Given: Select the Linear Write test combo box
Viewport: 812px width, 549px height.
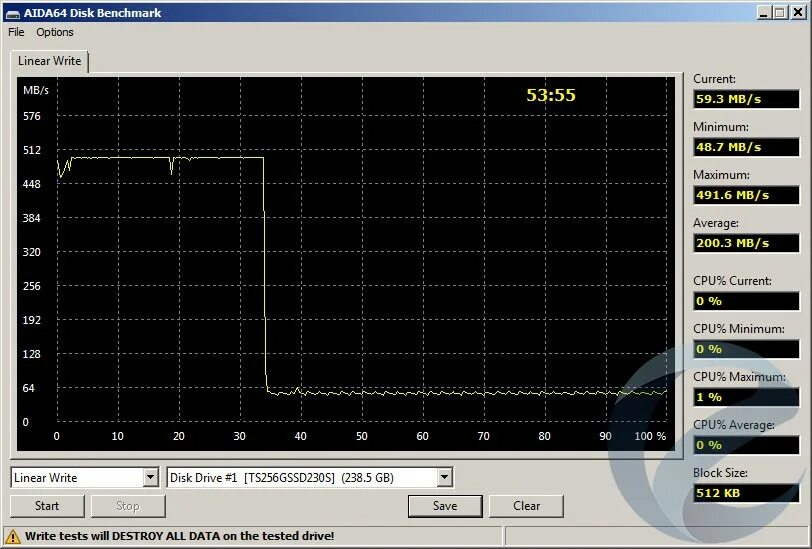Looking at the screenshot, I should [84, 477].
